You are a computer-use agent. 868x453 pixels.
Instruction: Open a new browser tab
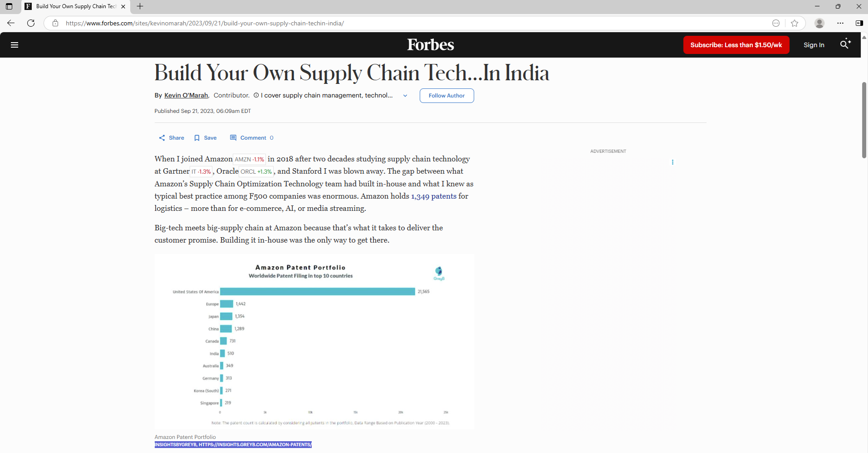tap(140, 6)
